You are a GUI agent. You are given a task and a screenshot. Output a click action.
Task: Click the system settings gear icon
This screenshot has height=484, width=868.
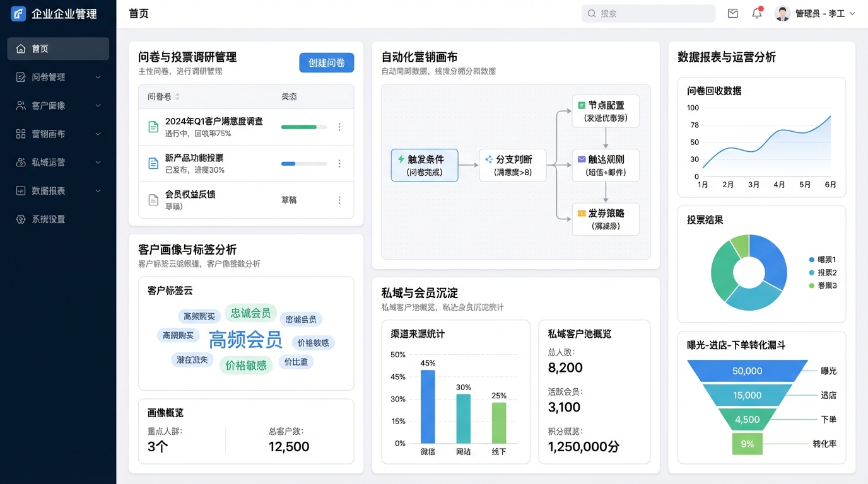click(x=21, y=219)
